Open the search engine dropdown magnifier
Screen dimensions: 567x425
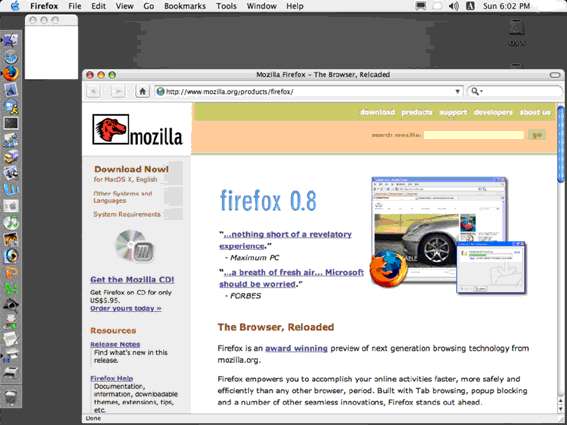[x=476, y=92]
